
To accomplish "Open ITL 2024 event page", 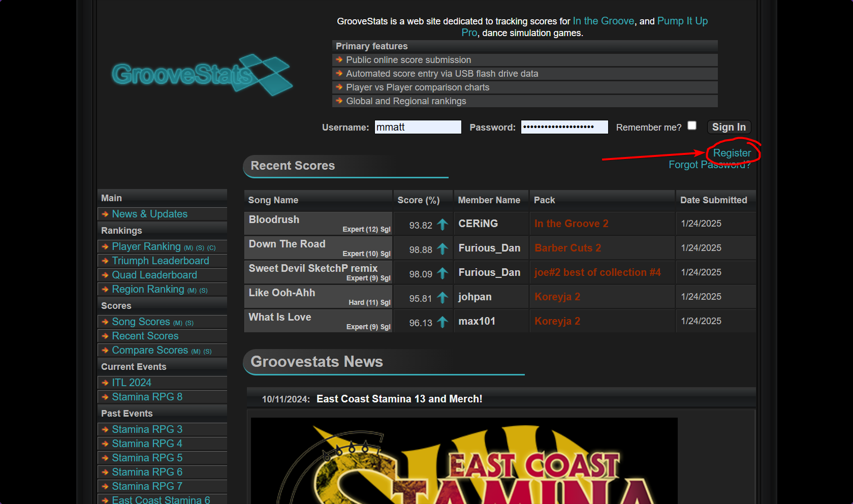I will coord(132,383).
